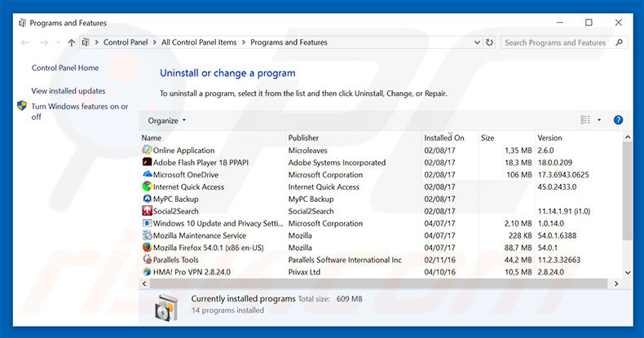
Task: Select size 228 KB cell
Action: point(520,235)
